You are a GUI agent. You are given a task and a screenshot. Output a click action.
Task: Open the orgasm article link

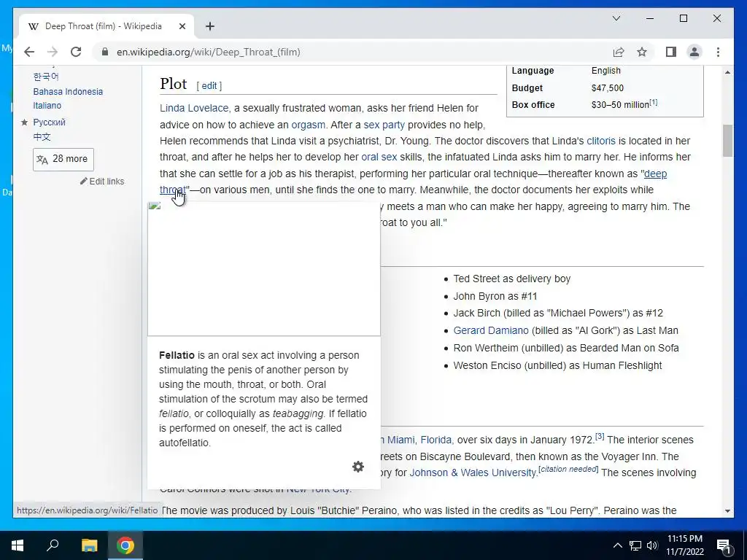(x=309, y=125)
